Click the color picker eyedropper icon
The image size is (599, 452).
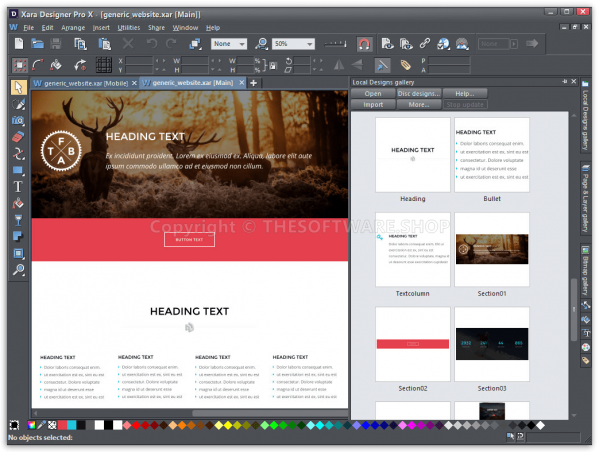click(x=42, y=425)
